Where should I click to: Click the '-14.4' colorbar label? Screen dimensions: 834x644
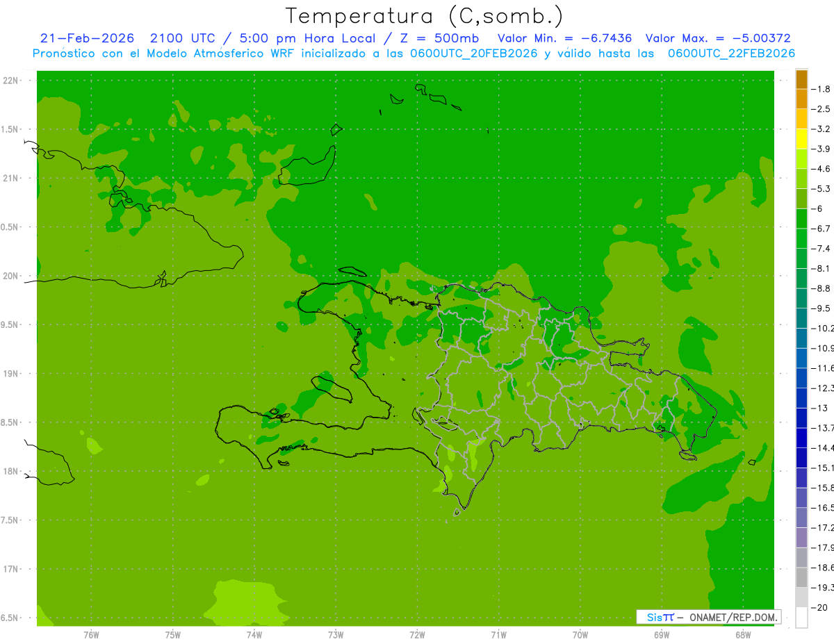(822, 447)
